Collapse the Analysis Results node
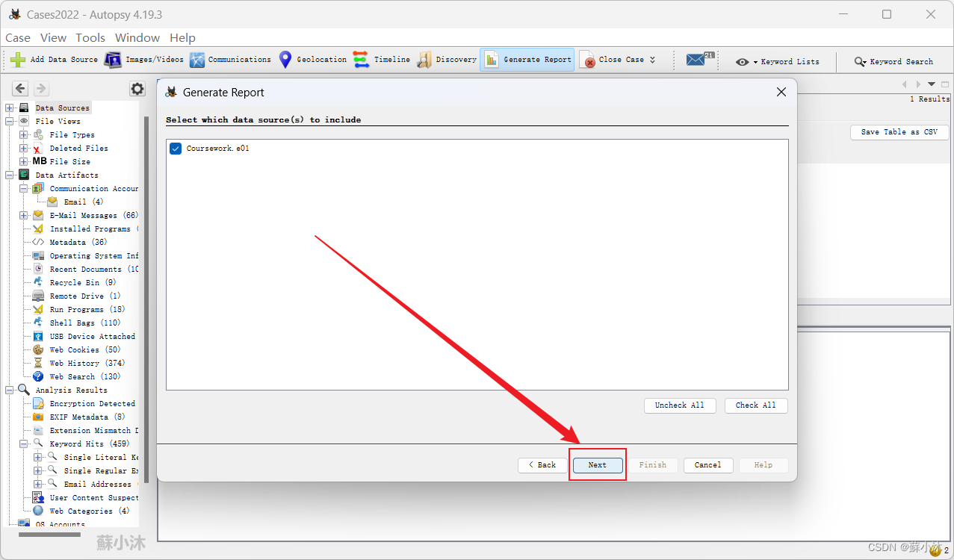The image size is (954, 560). [x=10, y=391]
